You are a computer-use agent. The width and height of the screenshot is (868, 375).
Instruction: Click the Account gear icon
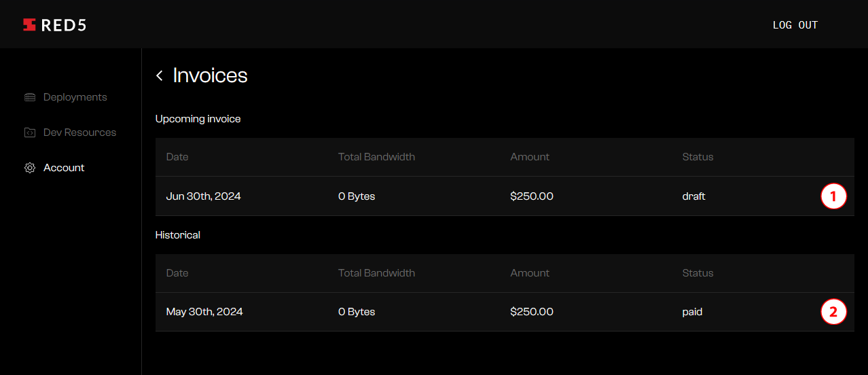pyautogui.click(x=30, y=168)
